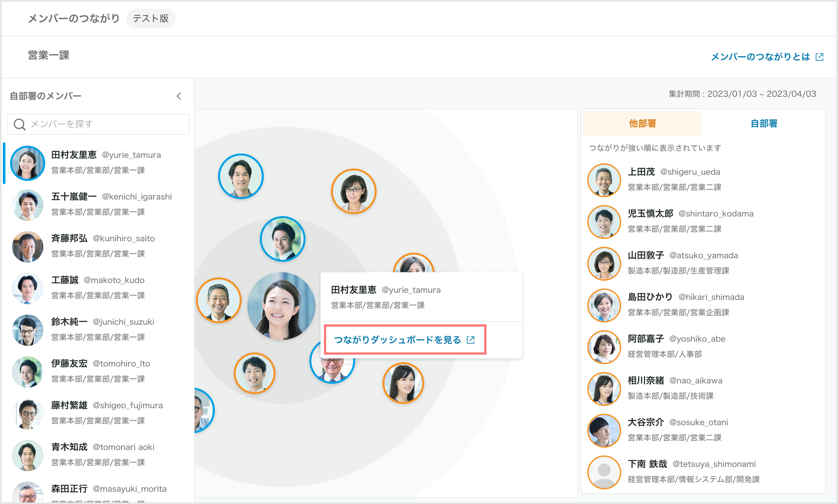The height and width of the screenshot is (504, 838).
Task: Select 大谷宗介 in other-department list
Action: (703, 430)
